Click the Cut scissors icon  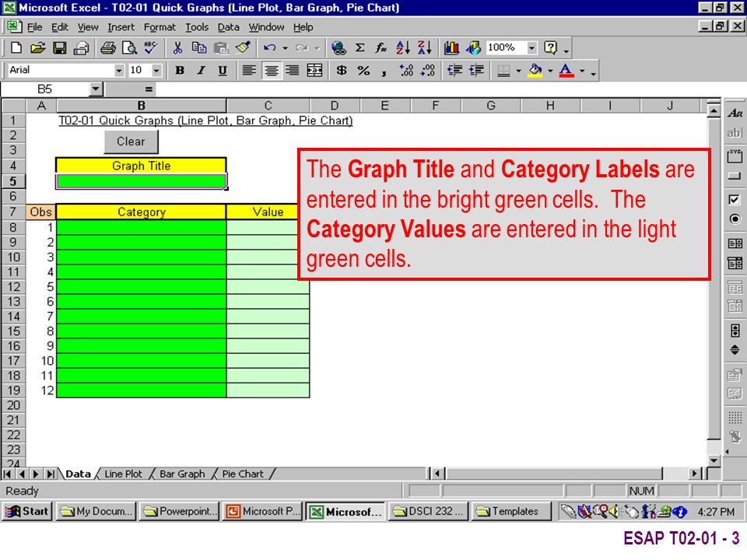pos(177,47)
